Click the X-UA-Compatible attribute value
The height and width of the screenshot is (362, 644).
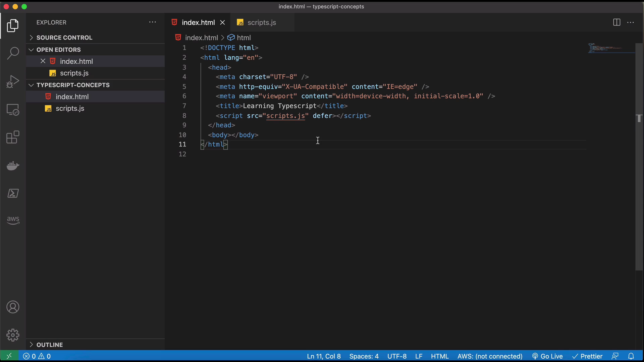click(x=315, y=86)
